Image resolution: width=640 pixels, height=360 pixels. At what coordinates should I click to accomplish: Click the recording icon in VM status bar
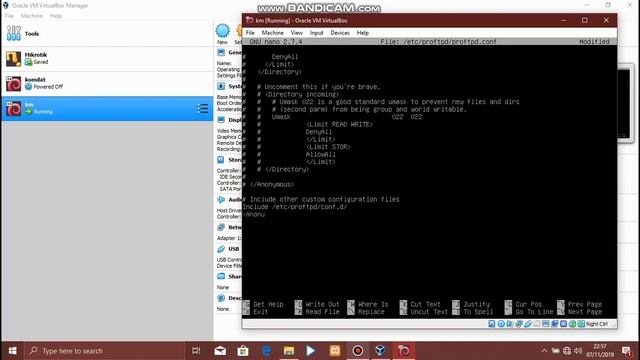[x=555, y=324]
